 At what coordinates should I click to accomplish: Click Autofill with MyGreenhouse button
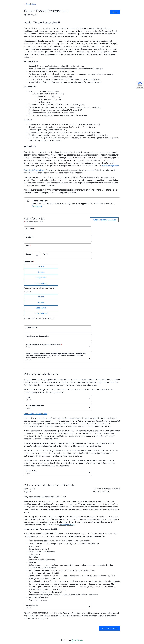104,220
